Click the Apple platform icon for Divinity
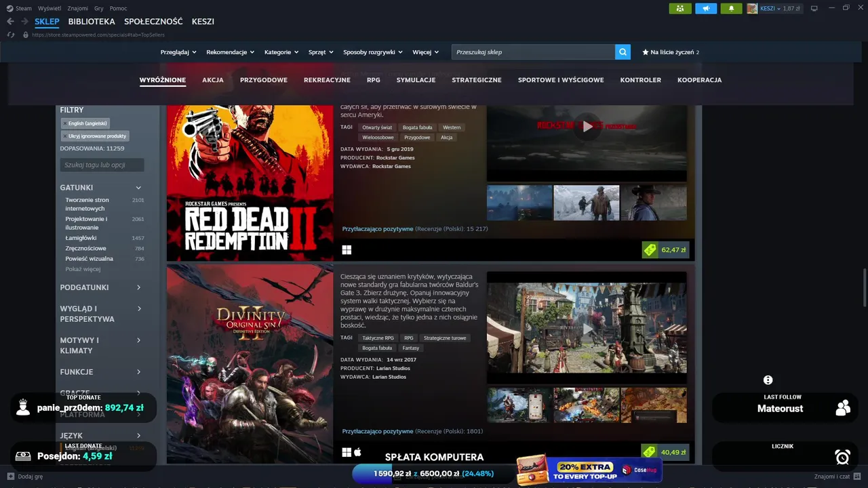The width and height of the screenshot is (868, 488). (358, 452)
